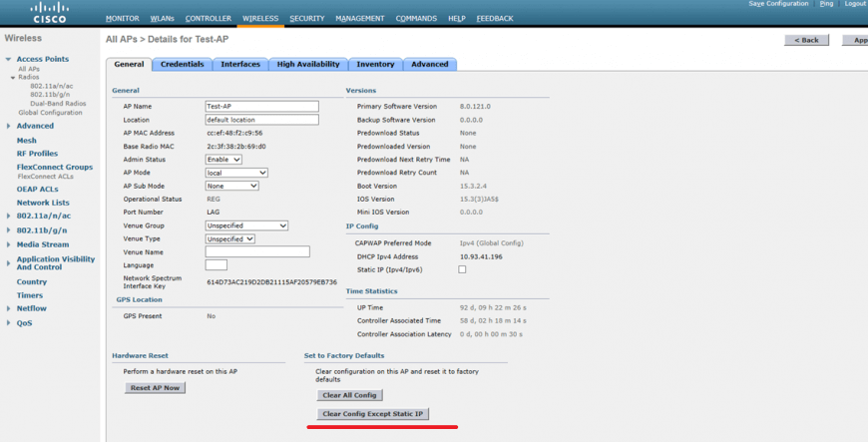Expand Application Visibility And Control section
This screenshot has height=442, width=868.
pyautogui.click(x=8, y=263)
